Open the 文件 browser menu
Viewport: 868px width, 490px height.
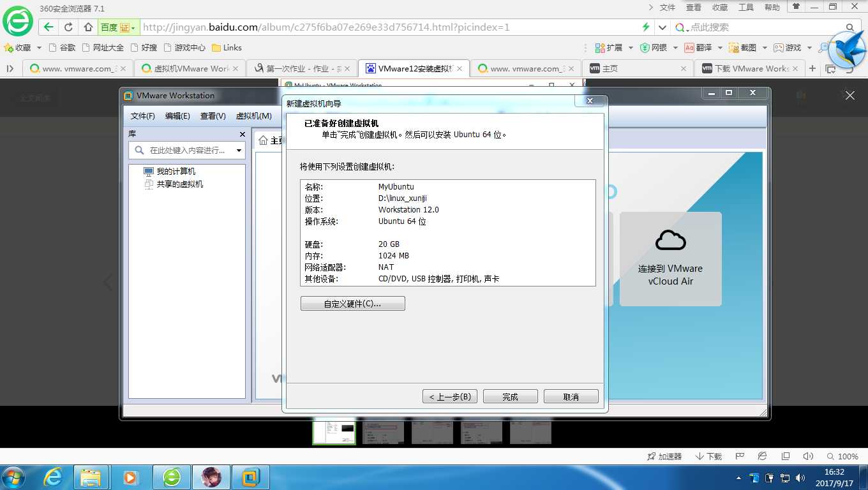[667, 8]
